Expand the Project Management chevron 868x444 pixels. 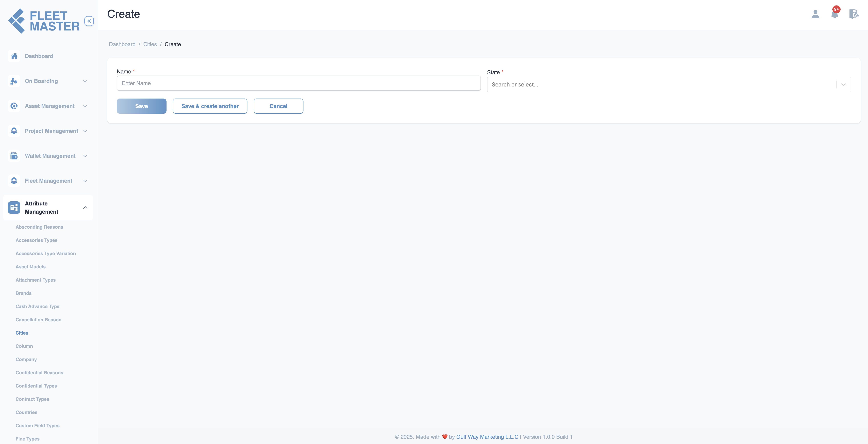(85, 131)
